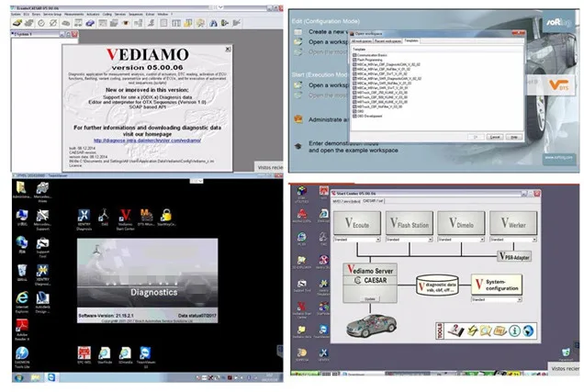Click the blue pill-shaped icon in the Vediamo toolbar
This screenshot has width=584, height=392.
click(90, 23)
